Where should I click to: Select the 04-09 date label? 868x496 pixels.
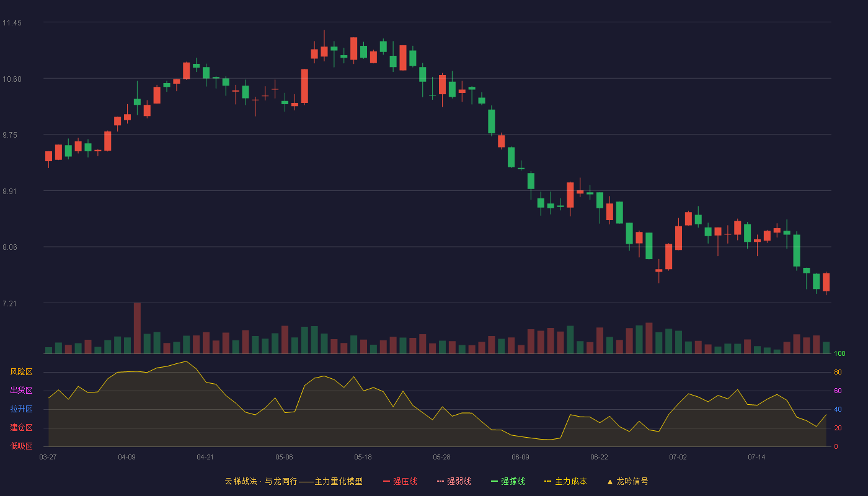click(x=126, y=457)
